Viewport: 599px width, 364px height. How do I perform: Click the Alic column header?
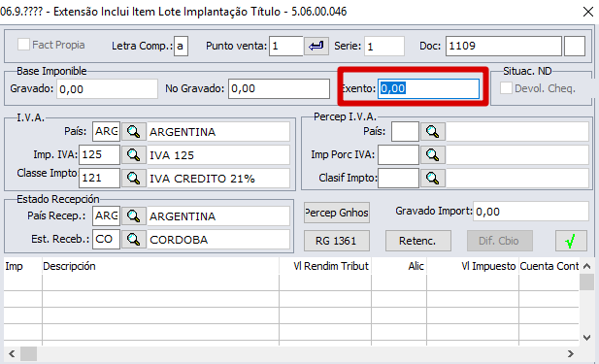399,266
